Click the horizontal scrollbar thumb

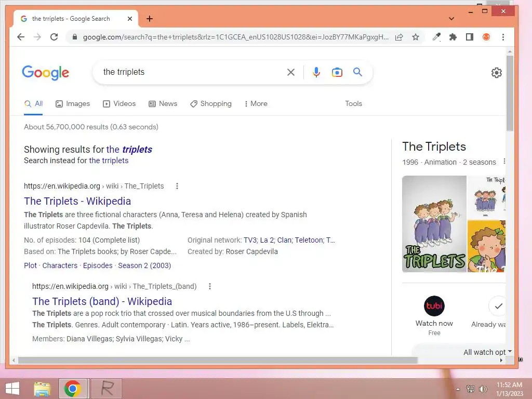(218, 361)
